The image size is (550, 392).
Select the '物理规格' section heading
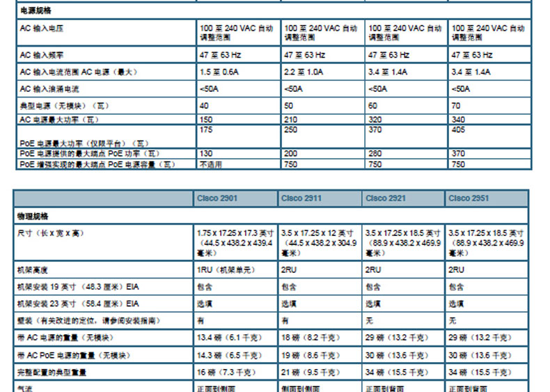pyautogui.click(x=33, y=216)
